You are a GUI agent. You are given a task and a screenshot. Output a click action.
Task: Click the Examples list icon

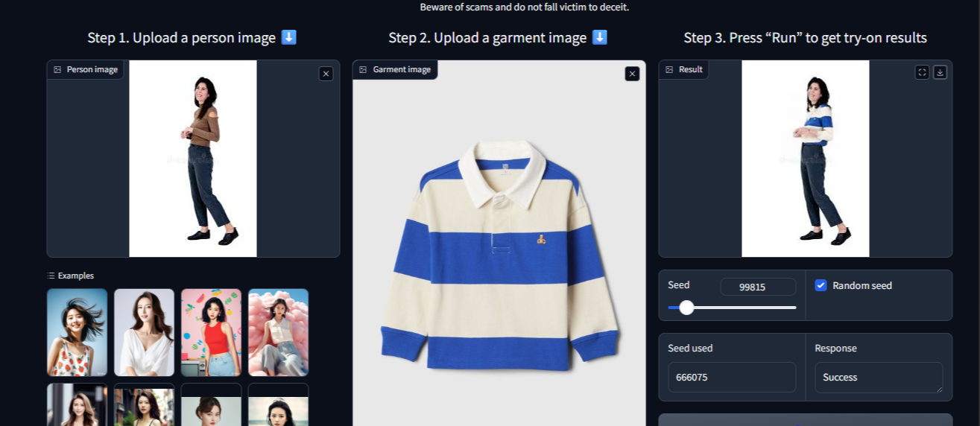click(x=51, y=276)
